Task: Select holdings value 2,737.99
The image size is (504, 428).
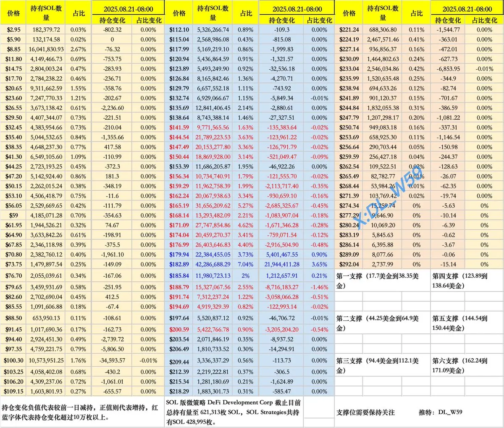Action: click(383, 265)
